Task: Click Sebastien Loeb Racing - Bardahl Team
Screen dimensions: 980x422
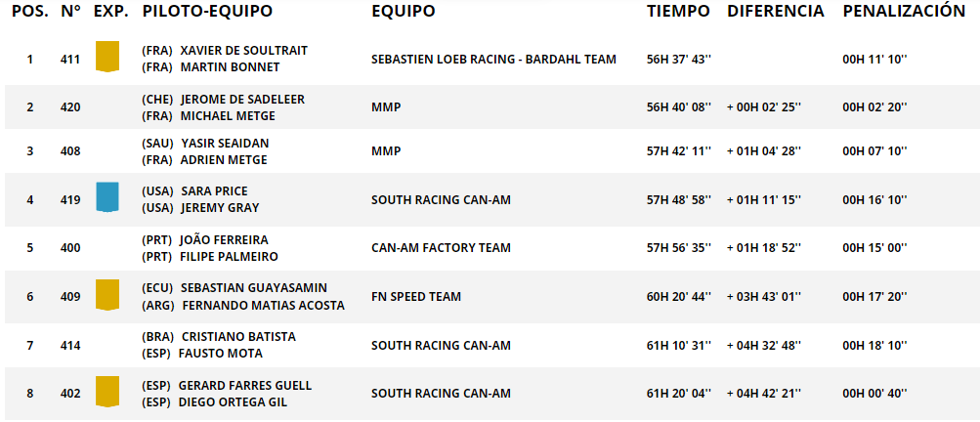Action: [x=493, y=60]
